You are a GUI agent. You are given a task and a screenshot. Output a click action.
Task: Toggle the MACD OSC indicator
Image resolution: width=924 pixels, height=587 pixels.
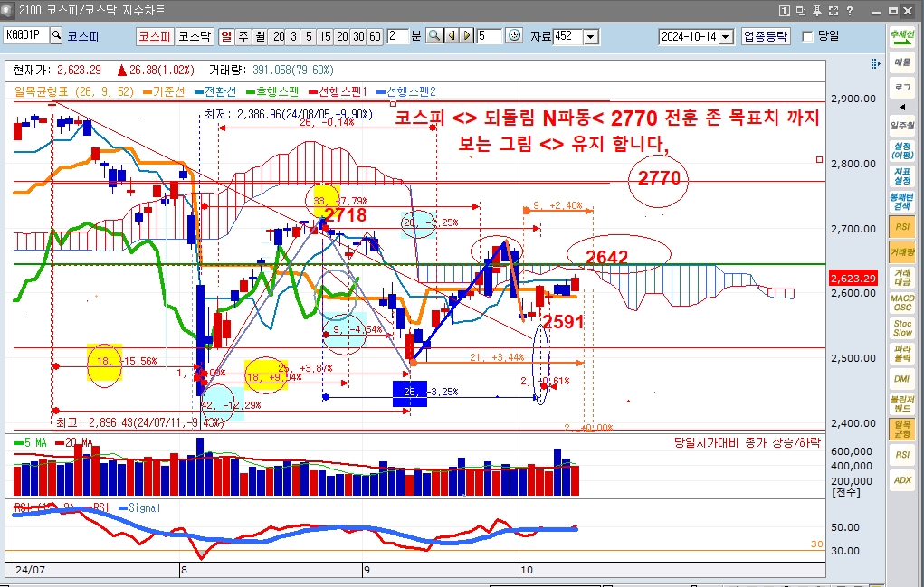[x=902, y=303]
